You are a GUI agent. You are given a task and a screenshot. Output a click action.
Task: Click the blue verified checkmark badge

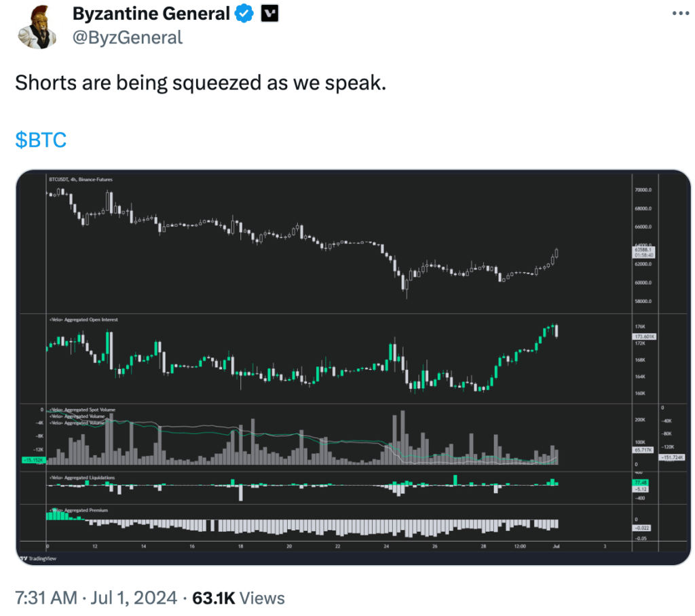point(244,14)
